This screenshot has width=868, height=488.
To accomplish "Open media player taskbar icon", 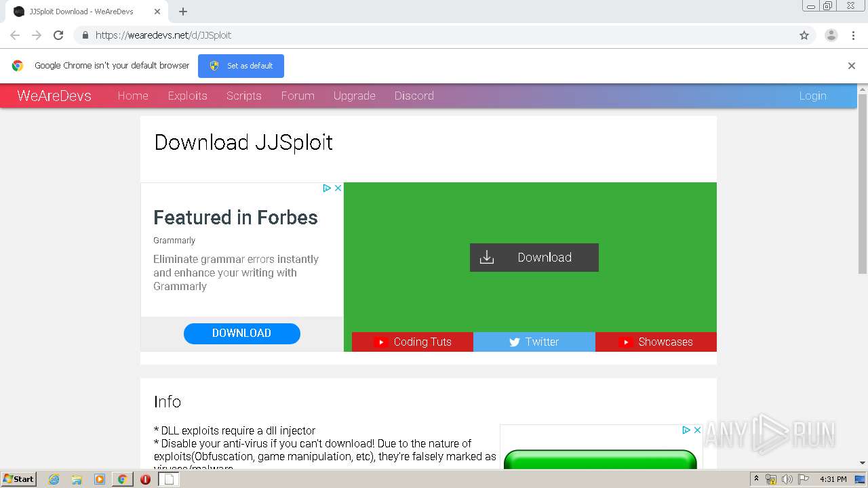I will [x=100, y=479].
